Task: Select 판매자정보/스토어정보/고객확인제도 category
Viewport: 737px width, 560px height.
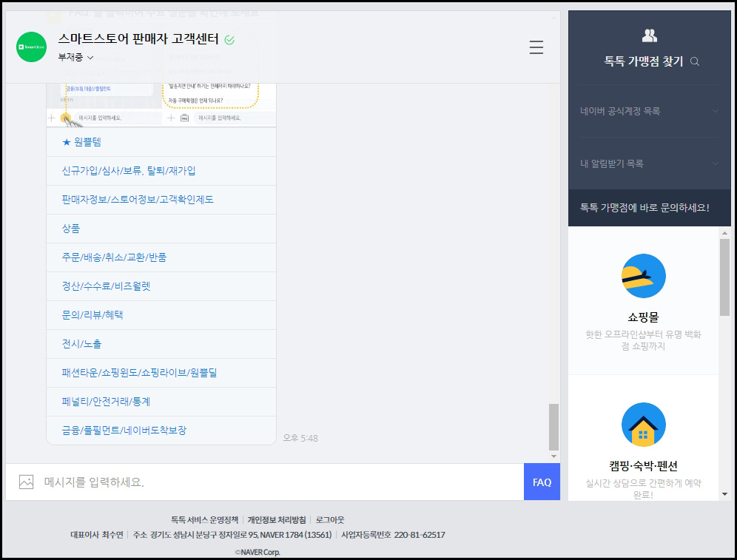Action: point(161,200)
